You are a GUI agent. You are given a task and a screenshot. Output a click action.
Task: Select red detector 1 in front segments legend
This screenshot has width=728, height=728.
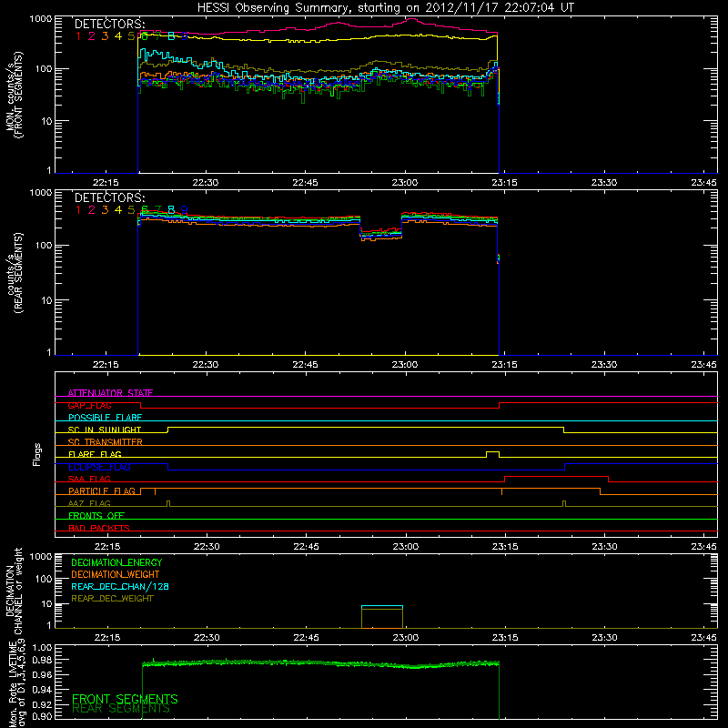[x=78, y=36]
